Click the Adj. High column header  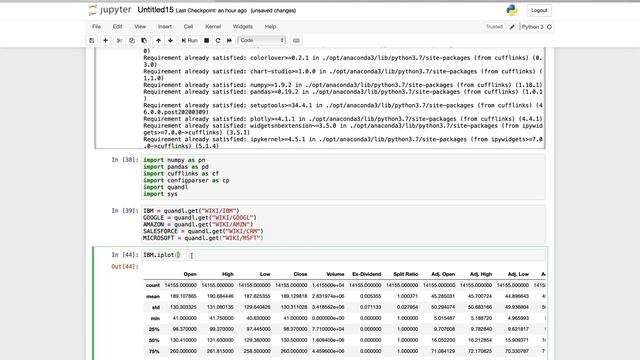[x=481, y=274]
